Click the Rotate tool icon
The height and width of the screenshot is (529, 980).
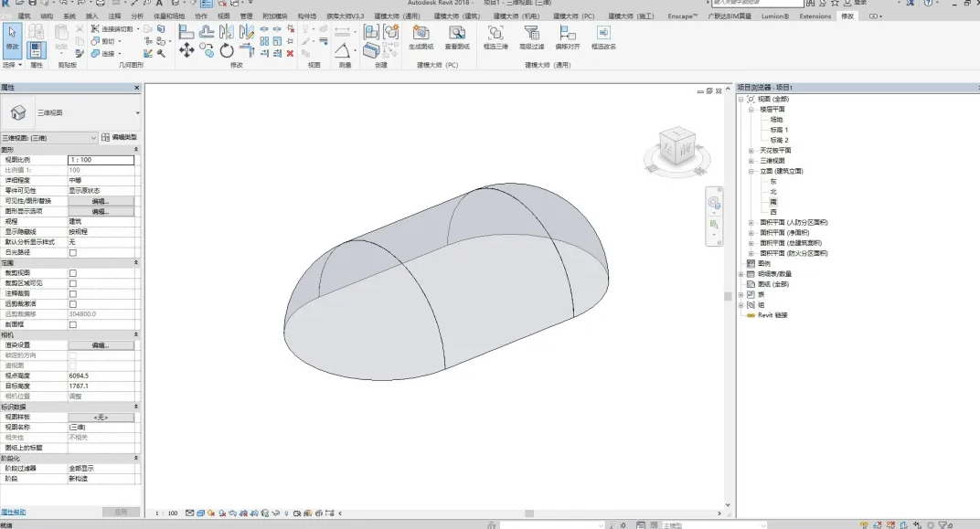(227, 50)
